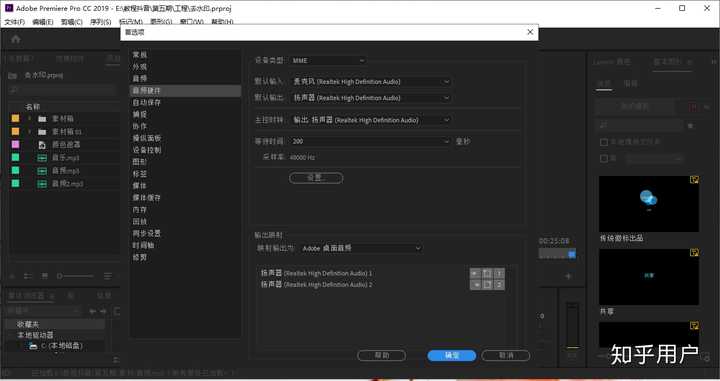Click the 素材箱 folder icon
720x381 pixels.
pos(42,119)
